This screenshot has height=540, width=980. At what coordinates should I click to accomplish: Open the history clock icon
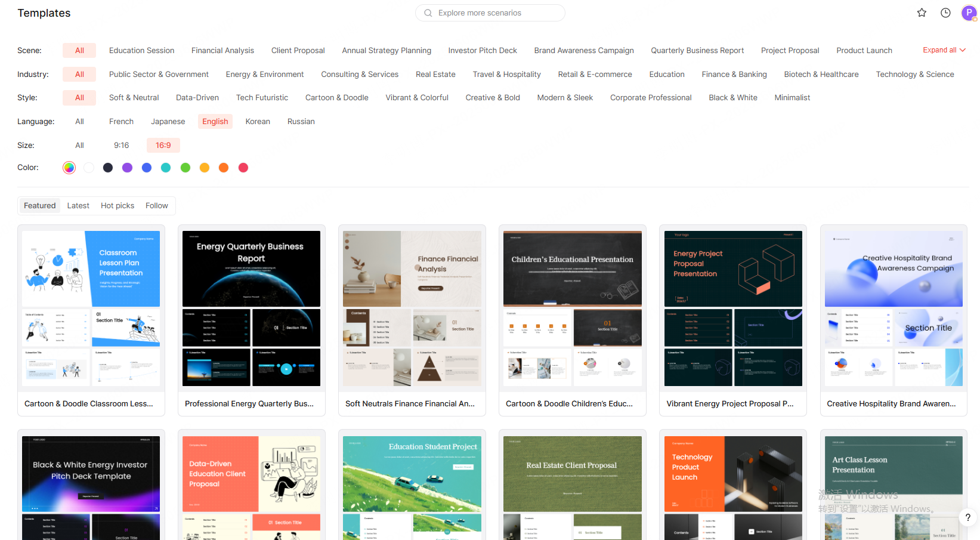coord(945,13)
